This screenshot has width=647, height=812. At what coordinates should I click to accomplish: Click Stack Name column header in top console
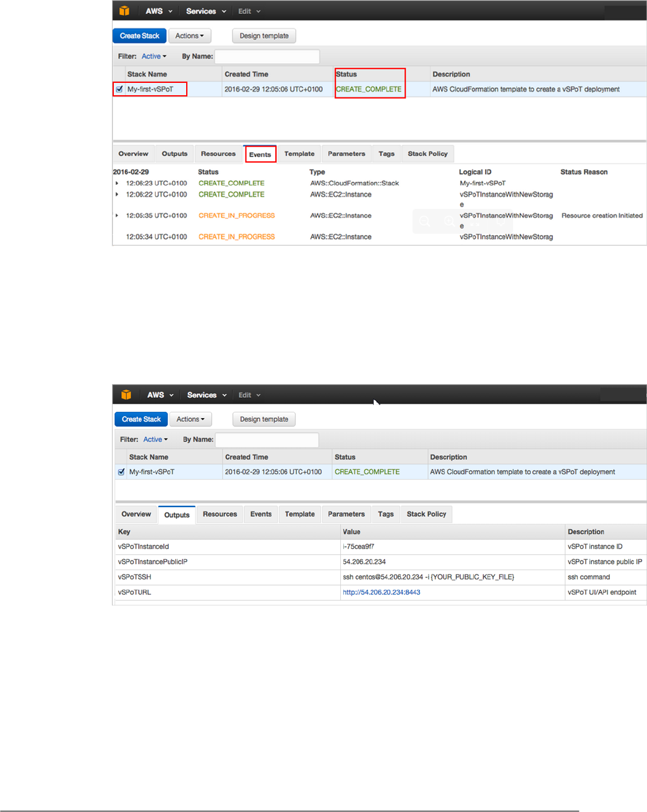coord(147,74)
